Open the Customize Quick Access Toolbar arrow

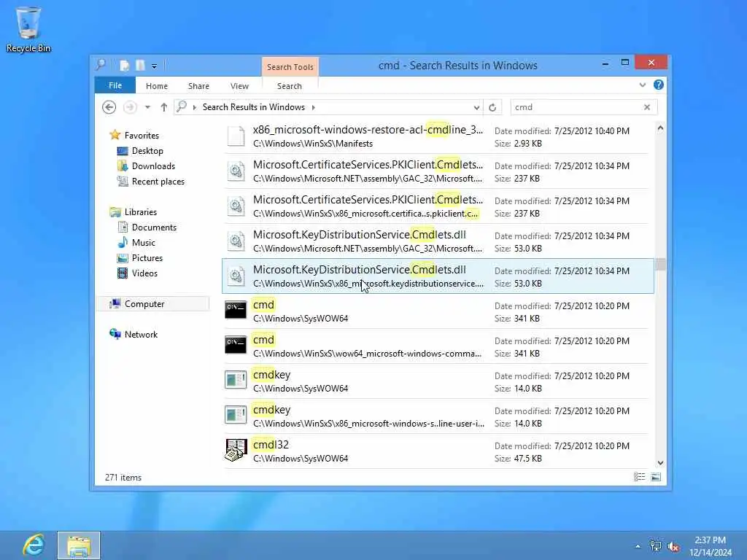[155, 66]
